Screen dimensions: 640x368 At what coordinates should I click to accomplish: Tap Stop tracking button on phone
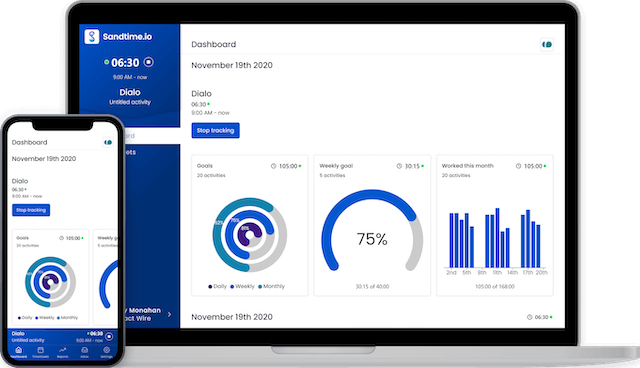tap(31, 210)
